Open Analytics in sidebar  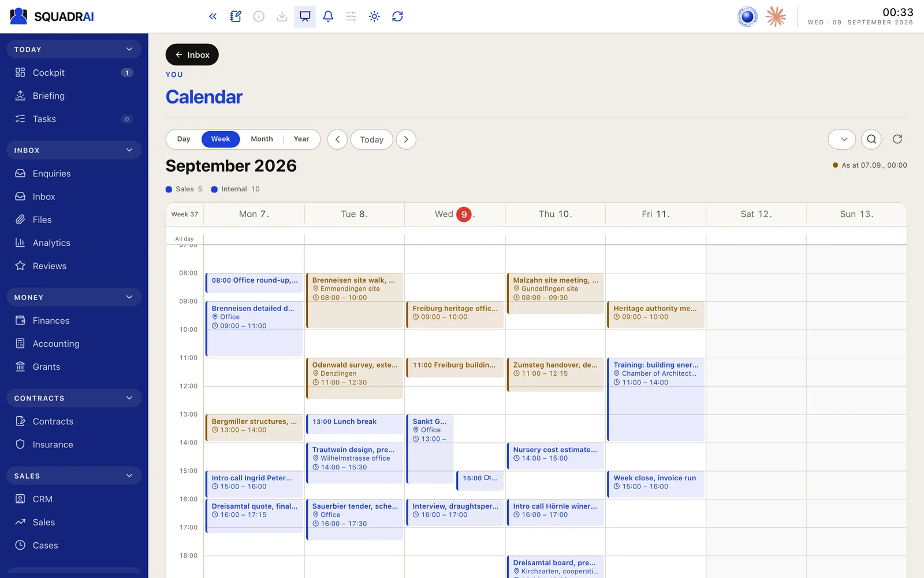(74, 243)
